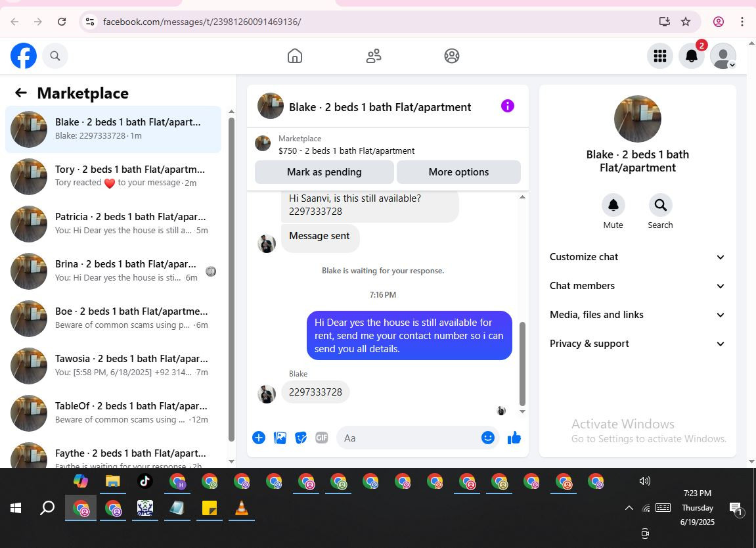Launch VLC media player from taskbar
This screenshot has width=756, height=548.
tap(241, 507)
